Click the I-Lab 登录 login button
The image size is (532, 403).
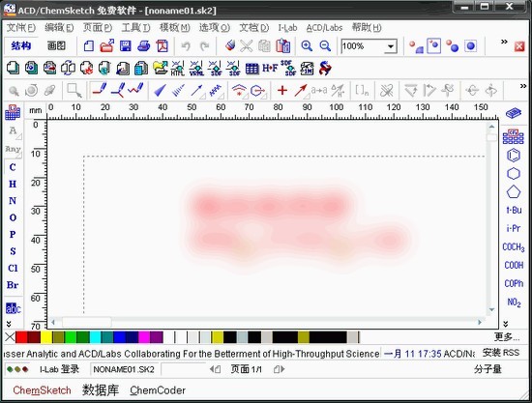59,369
